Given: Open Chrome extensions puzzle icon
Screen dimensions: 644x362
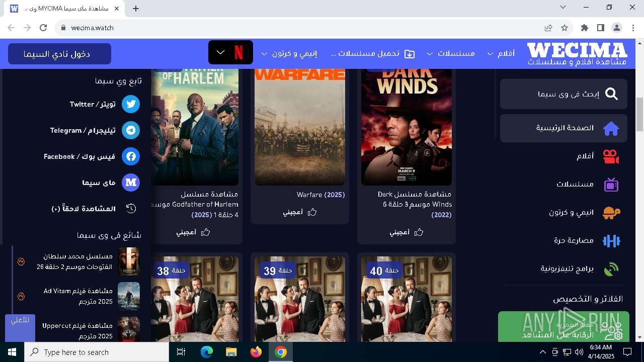Looking at the screenshot, I should [x=584, y=28].
